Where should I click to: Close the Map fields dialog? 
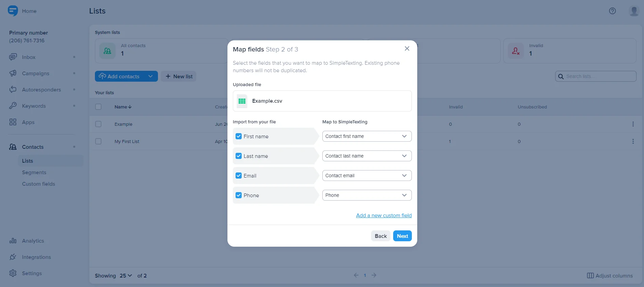[407, 48]
